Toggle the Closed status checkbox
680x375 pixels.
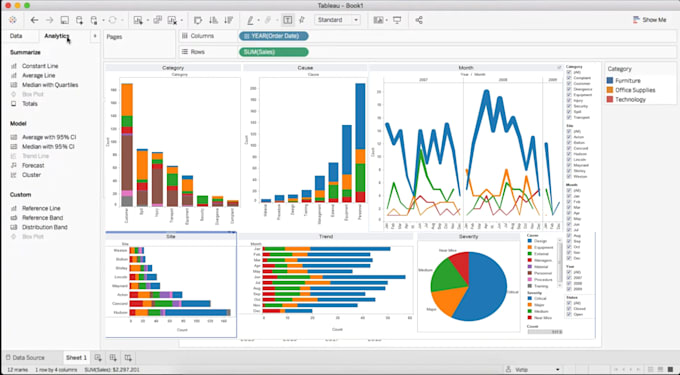(x=569, y=309)
